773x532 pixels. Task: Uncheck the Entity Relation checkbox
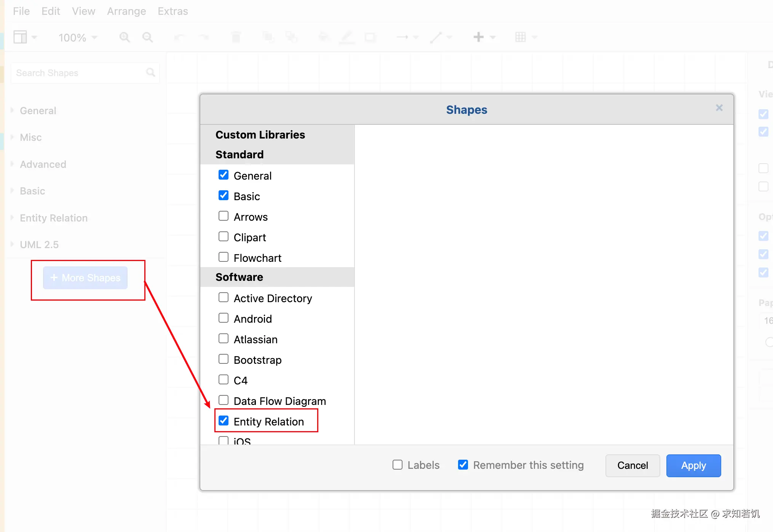click(224, 421)
